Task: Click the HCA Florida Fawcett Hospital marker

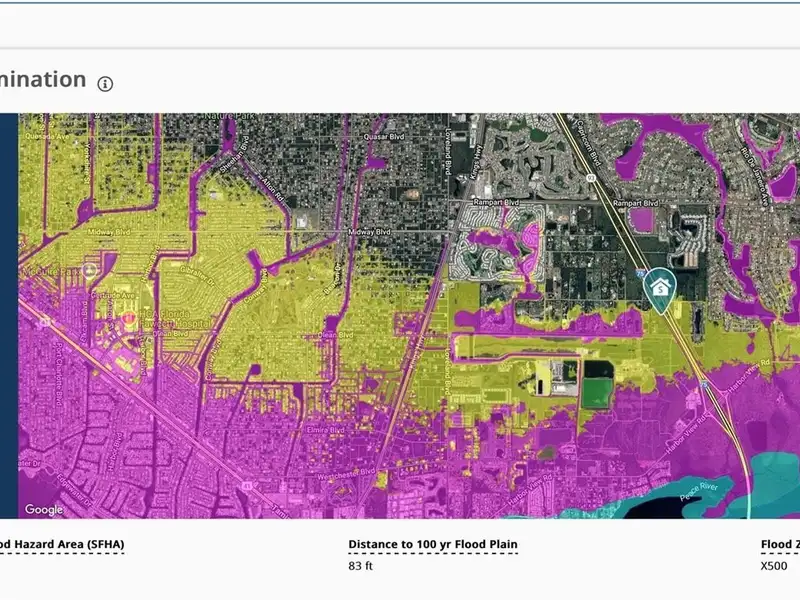Action: [x=129, y=317]
